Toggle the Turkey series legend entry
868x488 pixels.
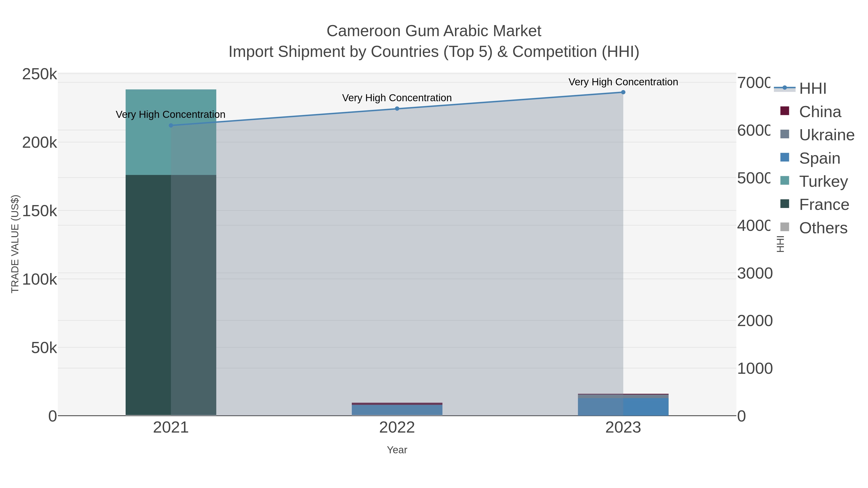(814, 181)
